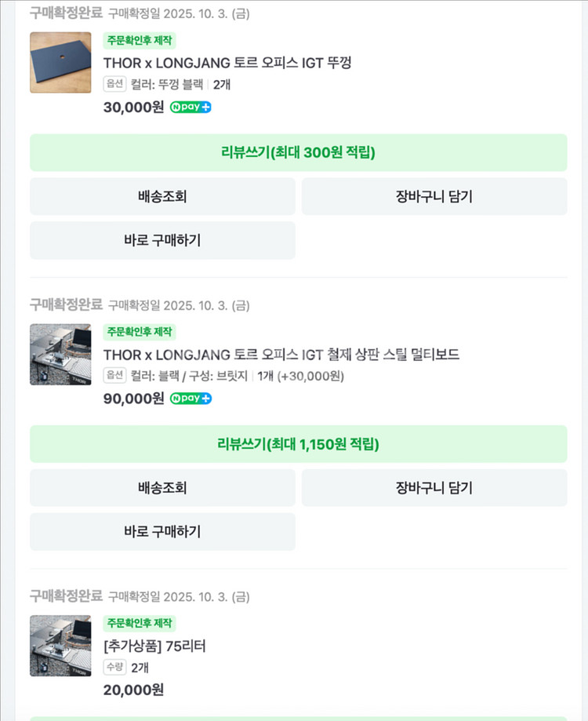The image size is (588, 721).
Task: Click the Npay plus icon beside 30,000원
Action: pyautogui.click(x=191, y=107)
